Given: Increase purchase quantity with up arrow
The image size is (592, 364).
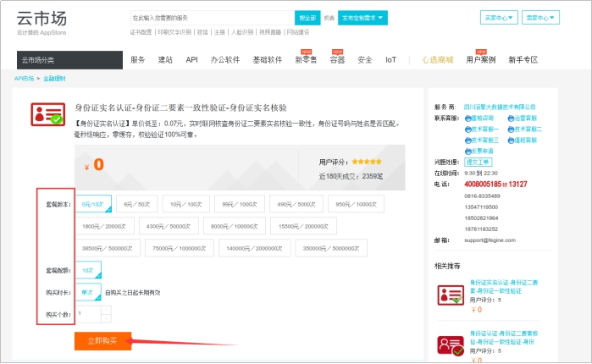Looking at the screenshot, I should click(106, 309).
